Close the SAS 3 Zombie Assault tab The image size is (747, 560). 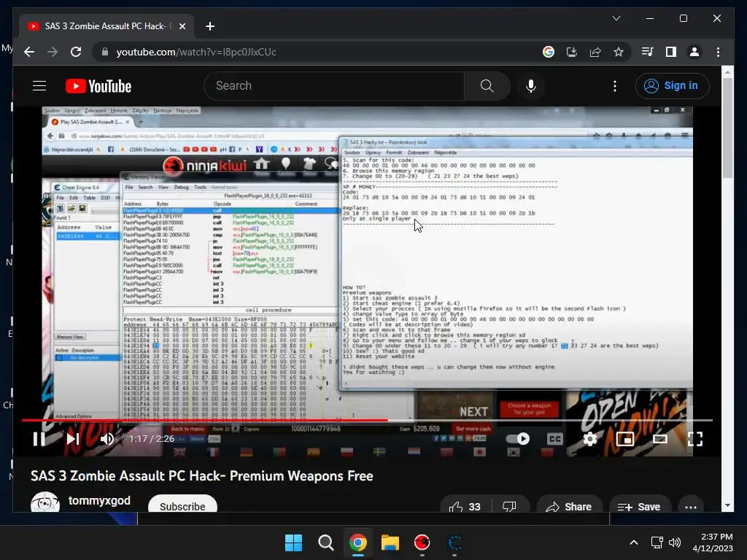pos(182,26)
